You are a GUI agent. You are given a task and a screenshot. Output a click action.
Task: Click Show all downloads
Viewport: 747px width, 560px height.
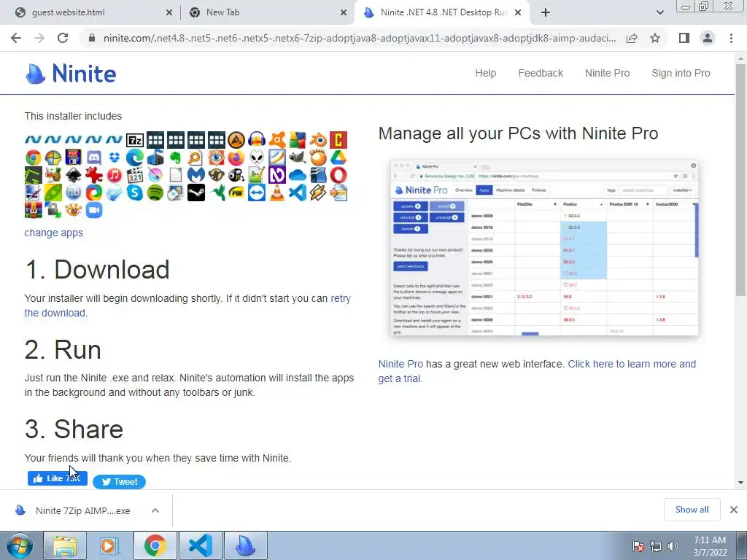tap(692, 510)
